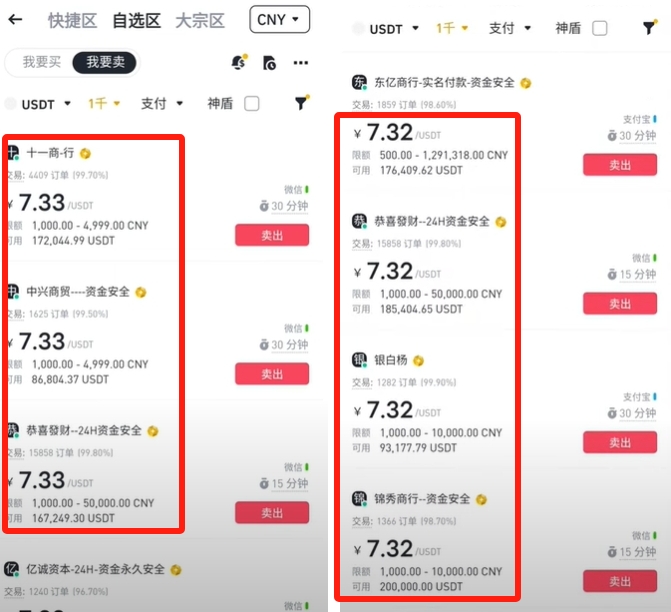Screen dimensions: 671x612
Task: Enable the 神盾 checkbox in right panel
Action: pyautogui.click(x=600, y=28)
